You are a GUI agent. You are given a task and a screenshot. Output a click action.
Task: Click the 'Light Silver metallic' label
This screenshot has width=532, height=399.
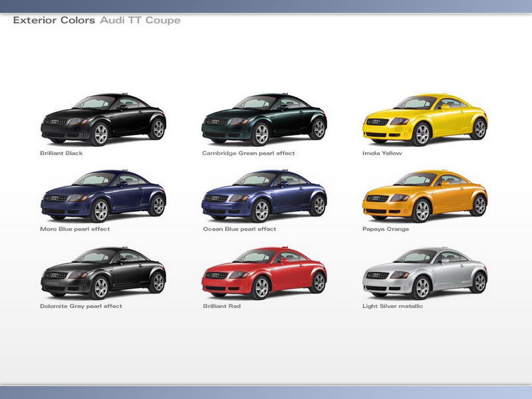click(x=393, y=306)
